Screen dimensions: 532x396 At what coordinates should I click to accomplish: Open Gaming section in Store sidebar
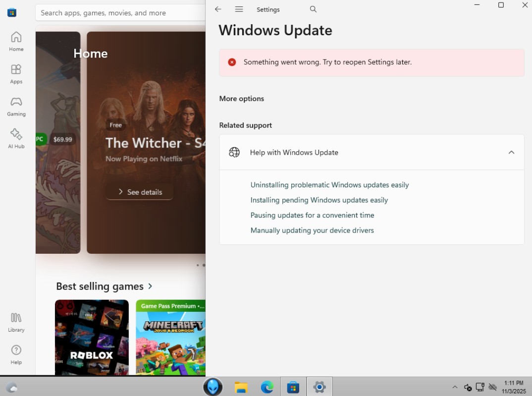pos(16,107)
